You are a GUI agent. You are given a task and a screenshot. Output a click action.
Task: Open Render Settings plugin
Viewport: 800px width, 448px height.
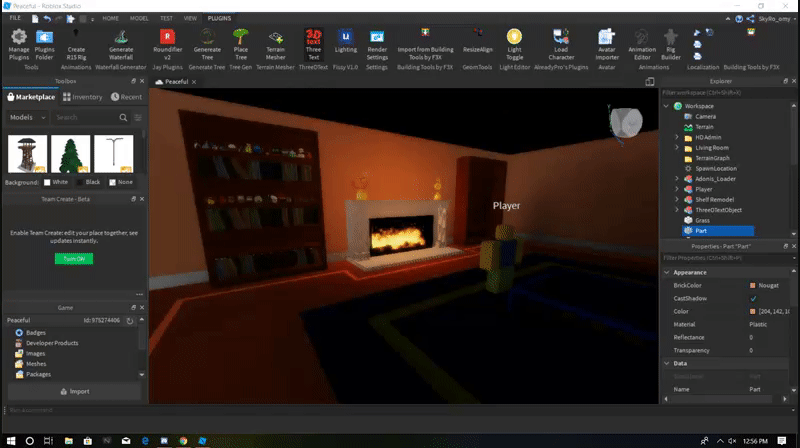(x=377, y=45)
